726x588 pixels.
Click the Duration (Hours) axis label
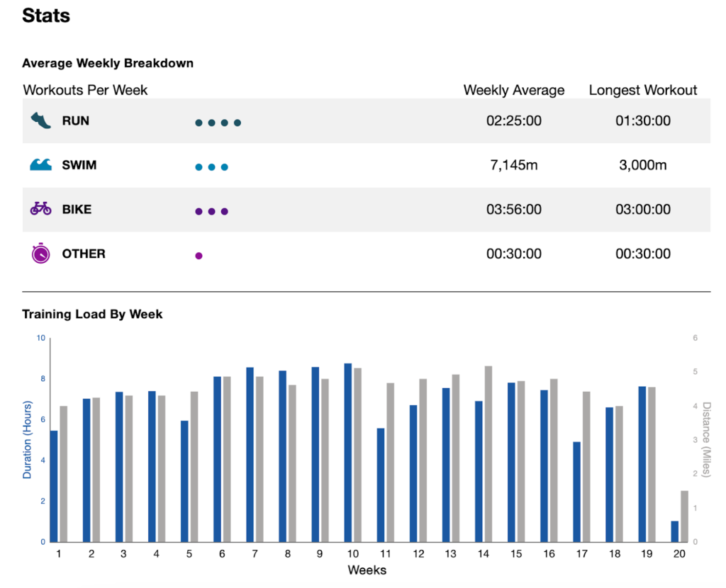click(x=28, y=440)
